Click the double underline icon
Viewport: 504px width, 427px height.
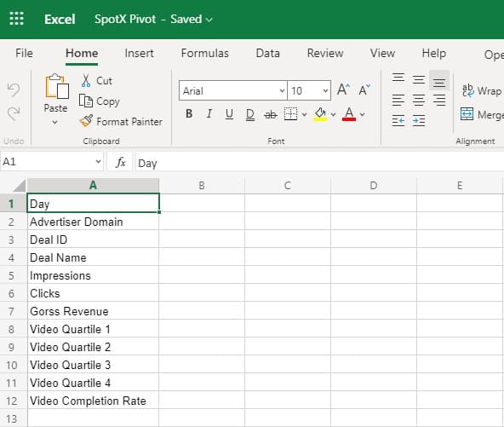coord(250,114)
